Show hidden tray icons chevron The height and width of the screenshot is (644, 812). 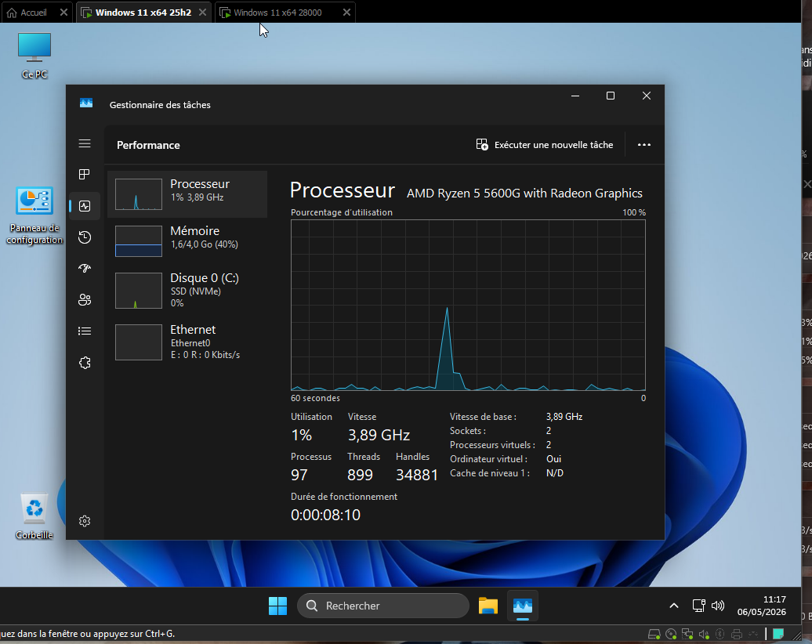pos(674,606)
